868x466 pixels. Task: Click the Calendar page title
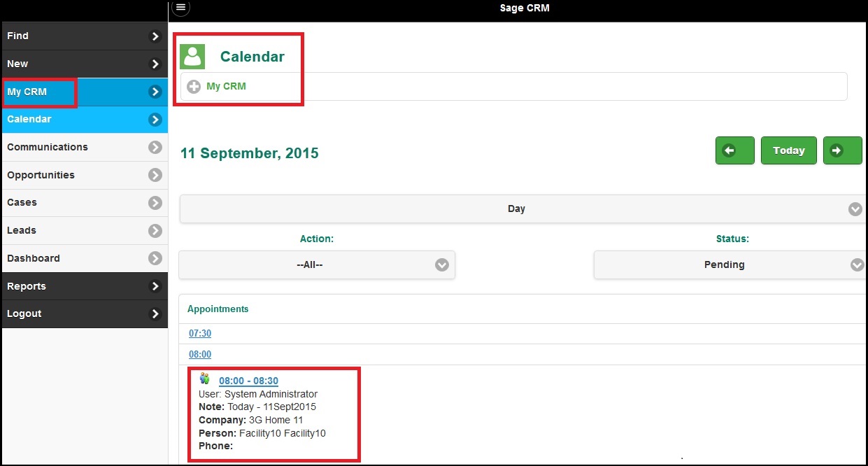[252, 57]
